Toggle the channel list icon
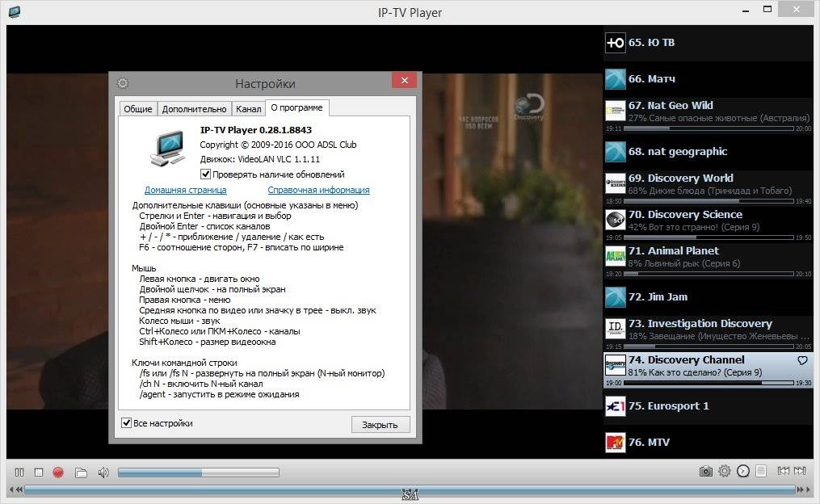This screenshot has height=504, width=820. click(x=761, y=471)
